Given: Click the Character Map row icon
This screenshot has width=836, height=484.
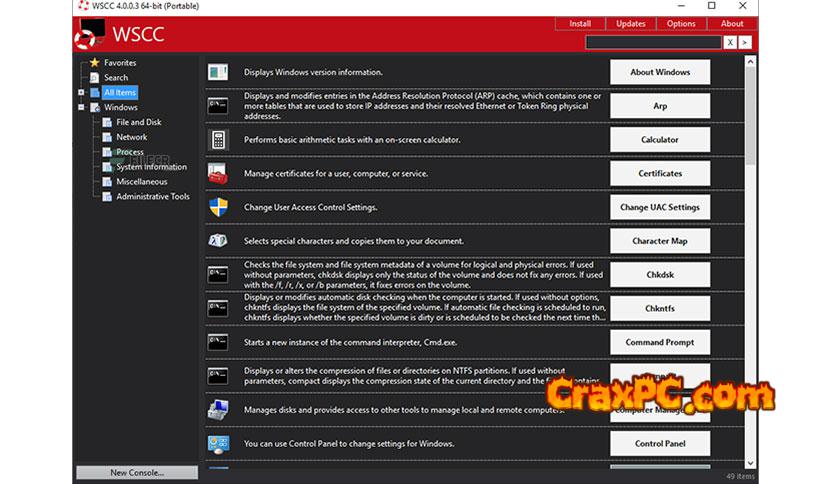Looking at the screenshot, I should pos(218,241).
